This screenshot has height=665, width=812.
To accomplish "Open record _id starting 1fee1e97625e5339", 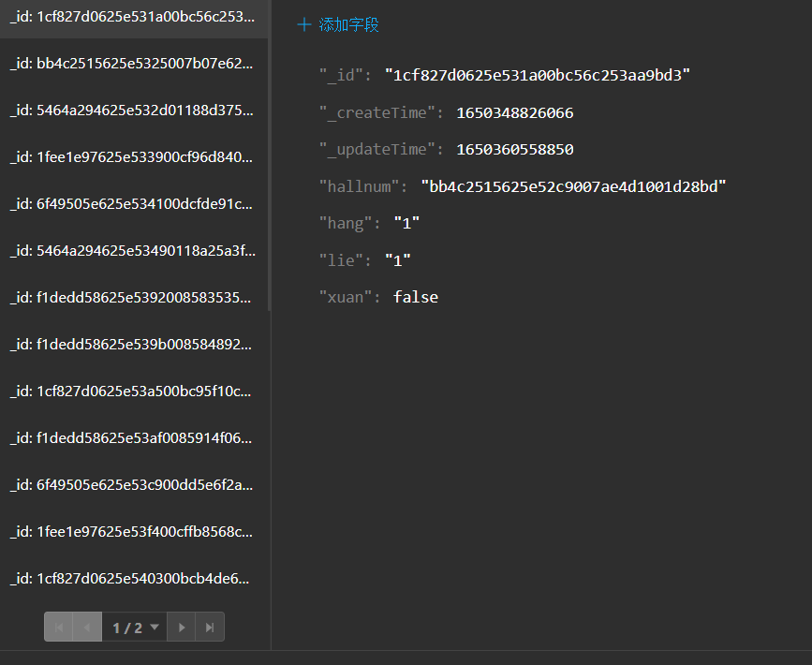I will coord(131,157).
